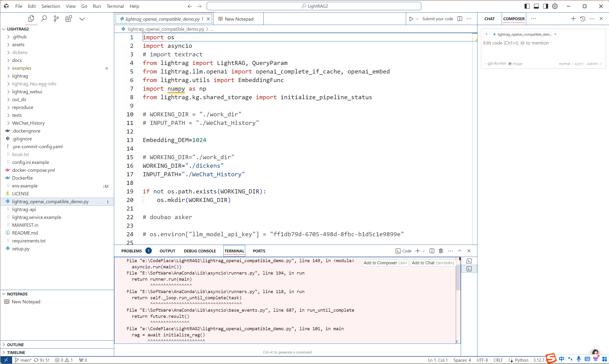Kill terminal with trash icon

coord(441,251)
